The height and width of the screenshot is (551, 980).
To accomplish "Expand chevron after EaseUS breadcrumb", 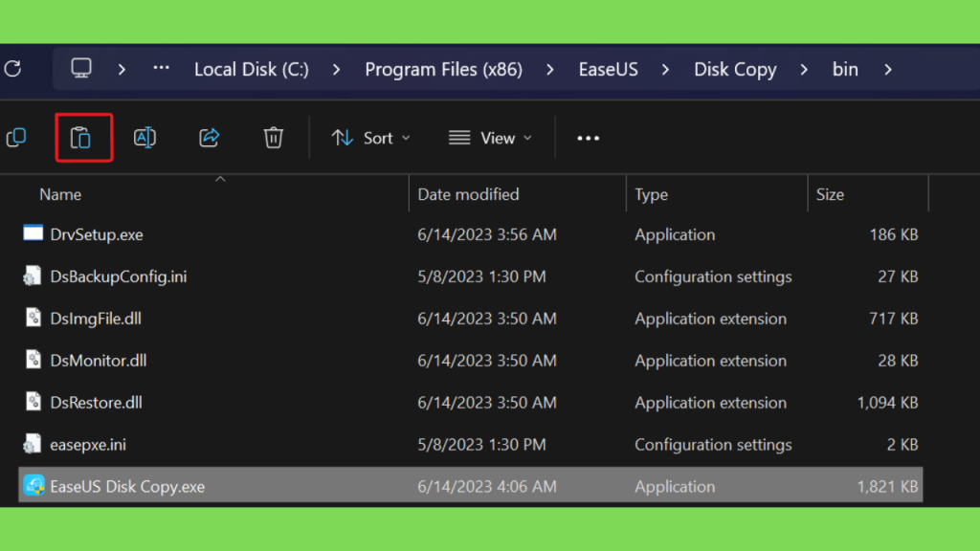I will pyautogui.click(x=666, y=69).
